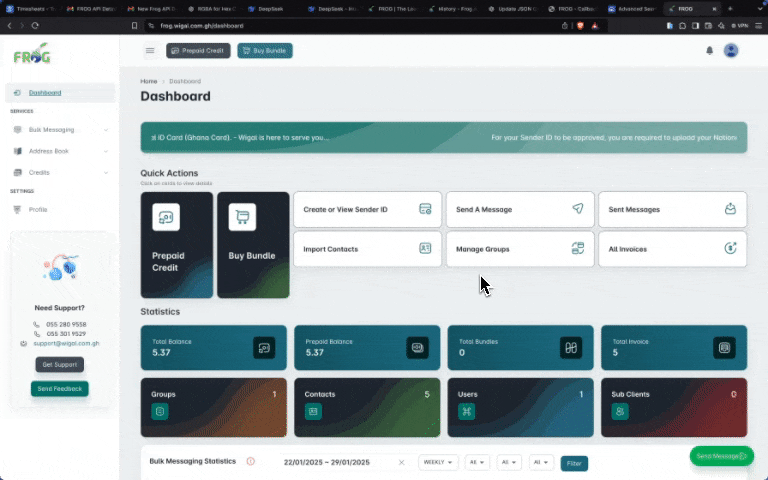Screen dimensions: 768x480
Task: Open the browser VPN button
Action: coord(740,25)
